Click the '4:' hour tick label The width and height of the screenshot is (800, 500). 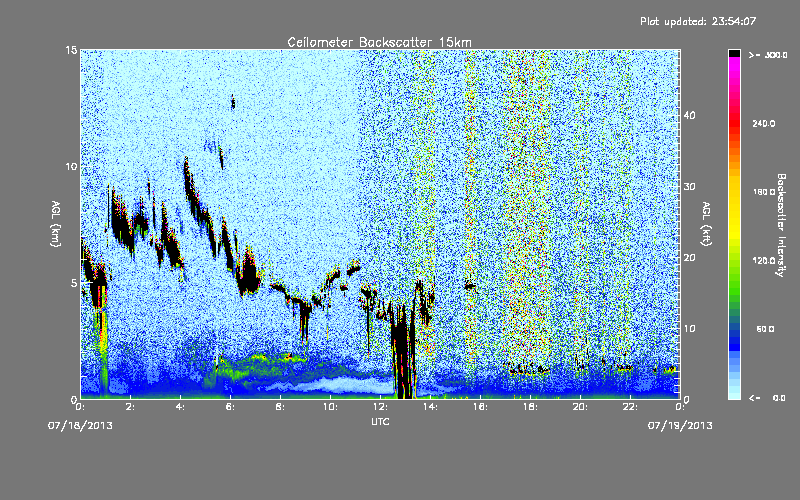[180, 407]
